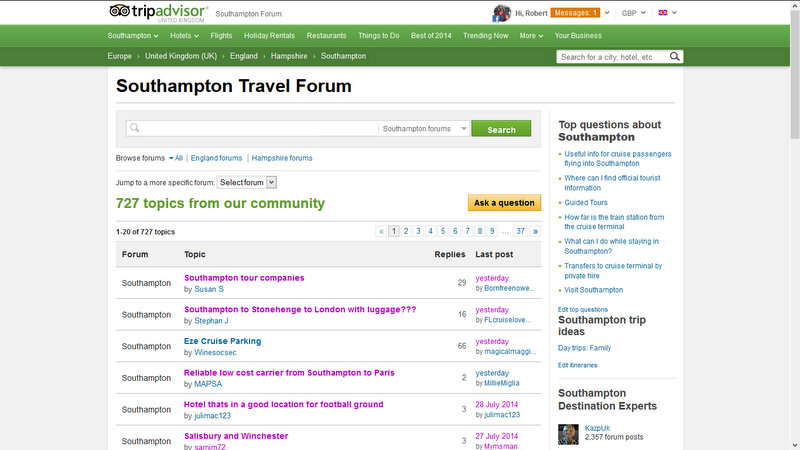Open KazpUk's avatar thumbnail
The height and width of the screenshot is (450, 800).
pyautogui.click(x=568, y=434)
